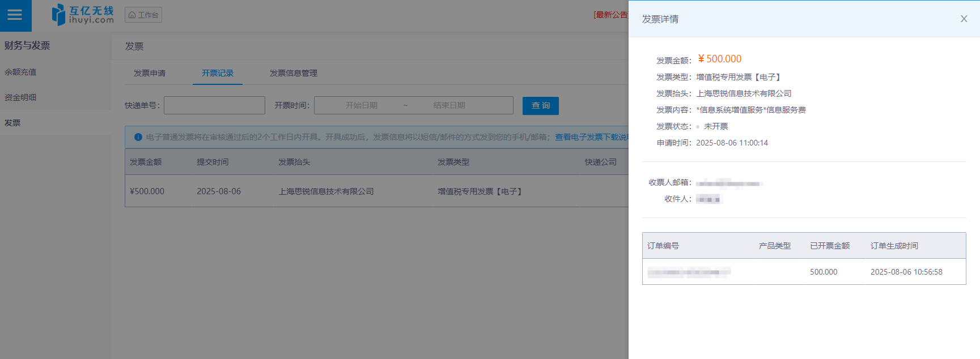Select the 开票记录 tab

click(x=218, y=73)
